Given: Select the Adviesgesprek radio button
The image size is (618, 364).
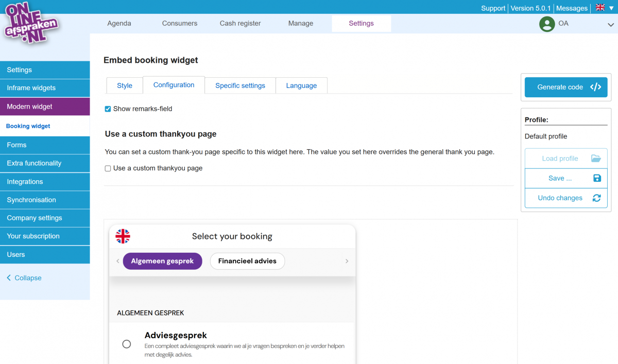Looking at the screenshot, I should tap(127, 344).
